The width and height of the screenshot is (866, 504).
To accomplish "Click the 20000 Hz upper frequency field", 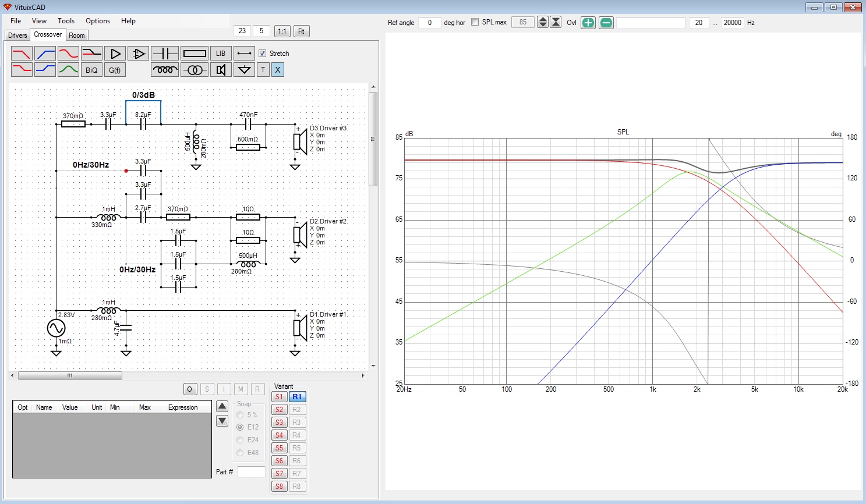I will [733, 23].
